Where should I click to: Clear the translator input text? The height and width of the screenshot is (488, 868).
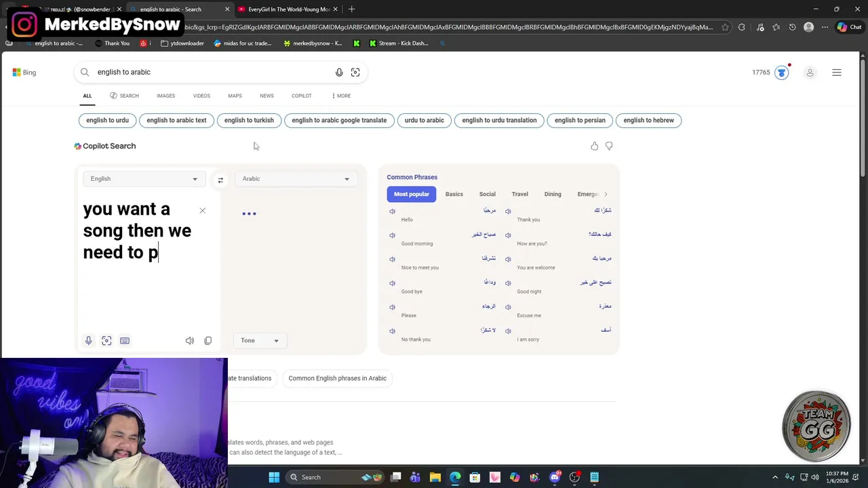[x=202, y=210]
